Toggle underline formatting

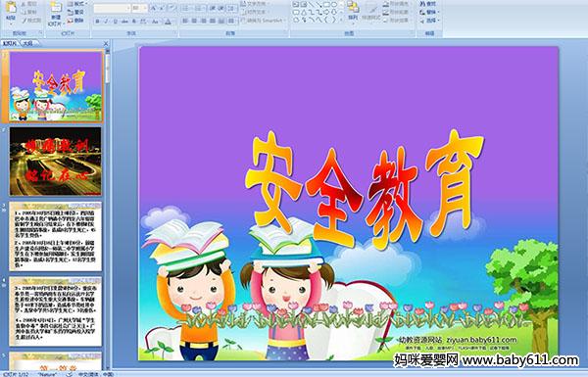coord(115,22)
